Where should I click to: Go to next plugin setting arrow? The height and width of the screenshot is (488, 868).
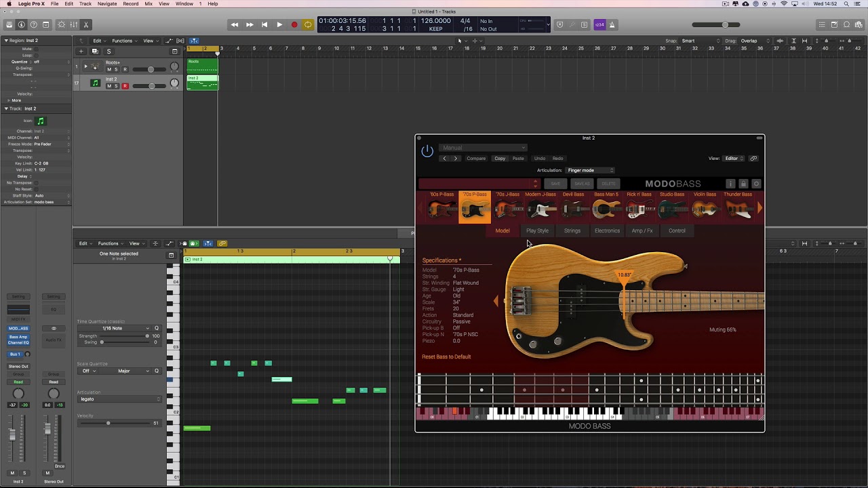point(456,159)
